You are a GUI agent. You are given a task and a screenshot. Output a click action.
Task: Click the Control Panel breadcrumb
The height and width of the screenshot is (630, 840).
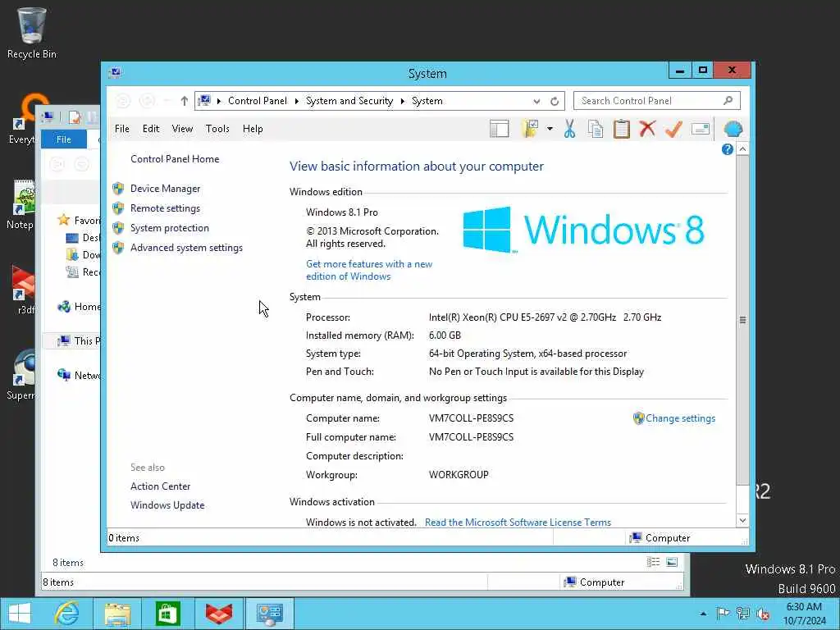[x=257, y=101]
